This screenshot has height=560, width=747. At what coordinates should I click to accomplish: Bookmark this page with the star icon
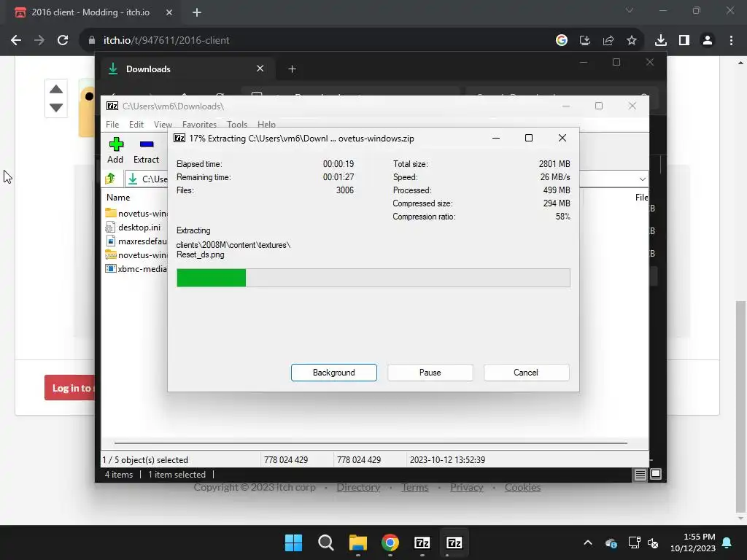pyautogui.click(x=632, y=41)
